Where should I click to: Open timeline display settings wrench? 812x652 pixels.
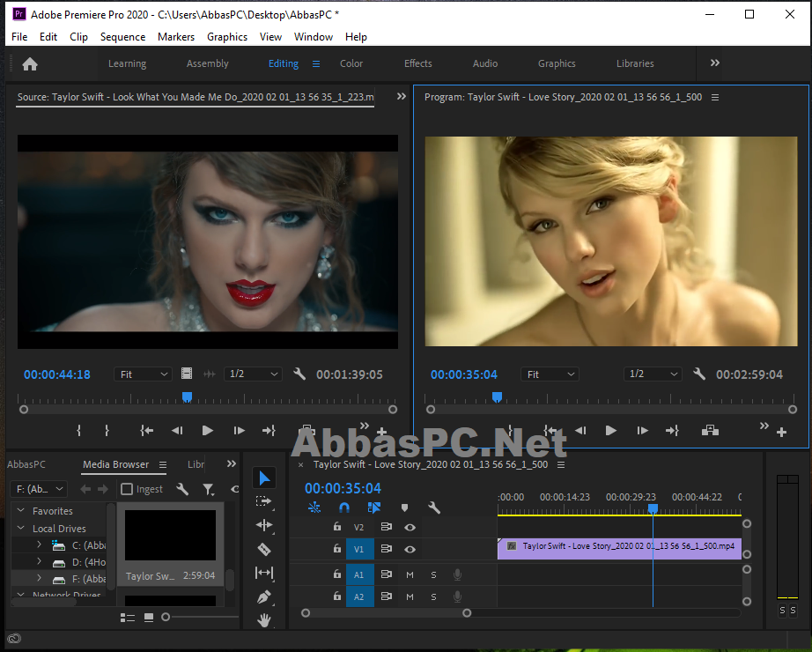tap(434, 508)
